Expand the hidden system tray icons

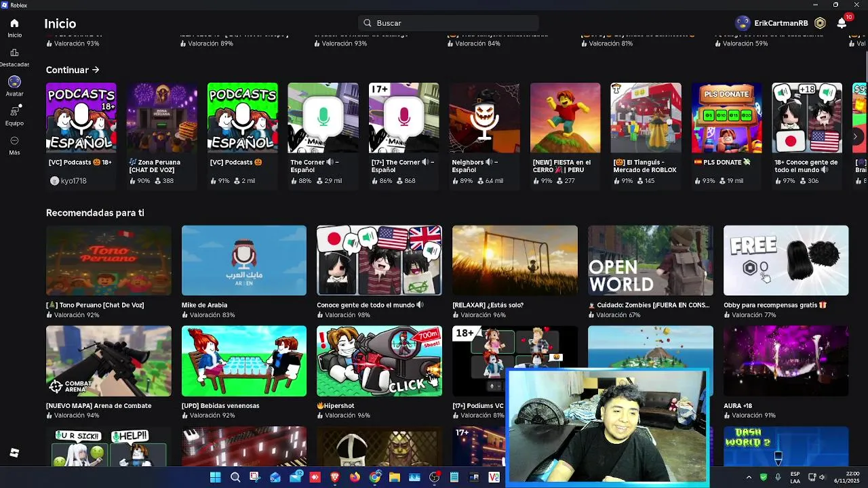coord(749,477)
